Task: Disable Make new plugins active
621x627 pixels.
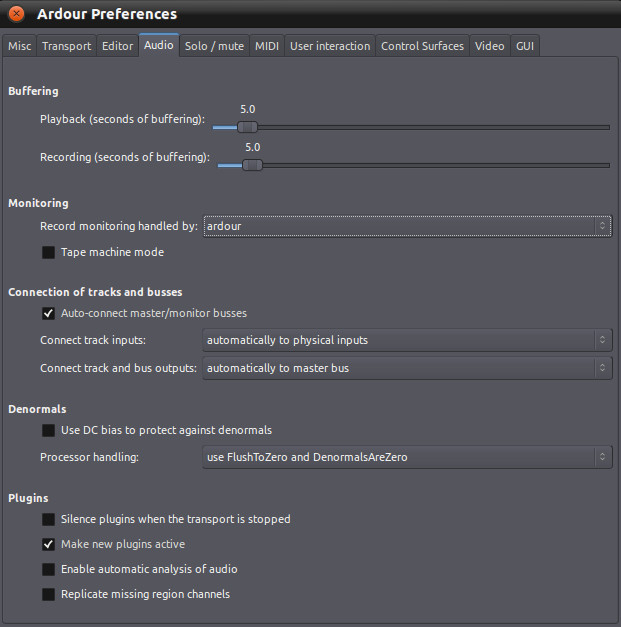Action: (49, 545)
